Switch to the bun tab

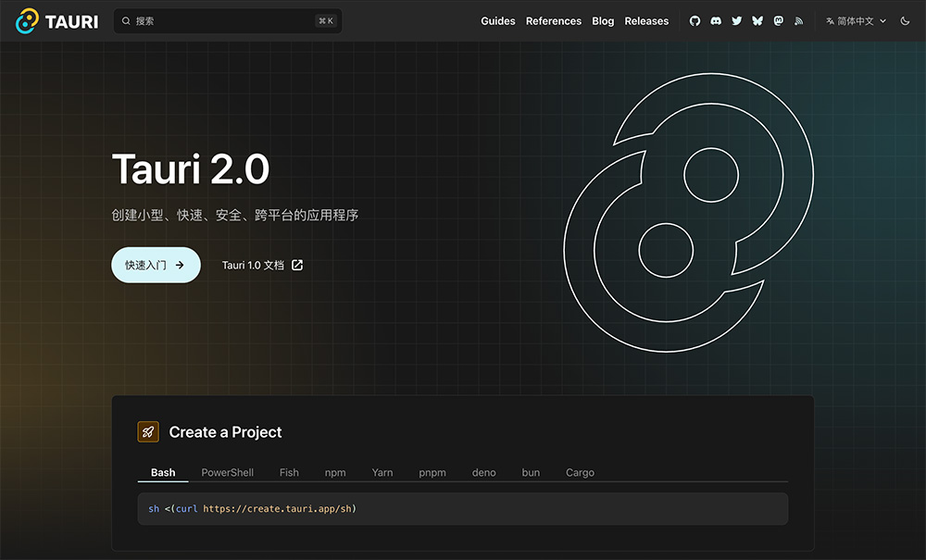coord(531,472)
